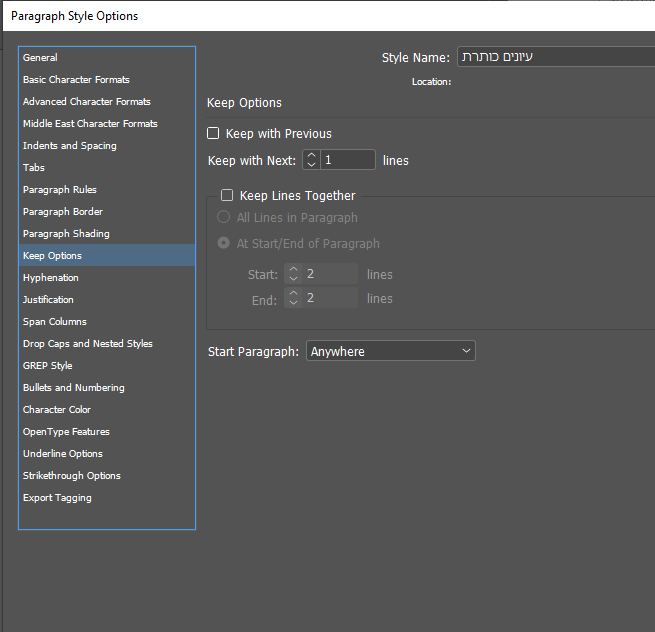Open the GREP Style section

coord(48,366)
